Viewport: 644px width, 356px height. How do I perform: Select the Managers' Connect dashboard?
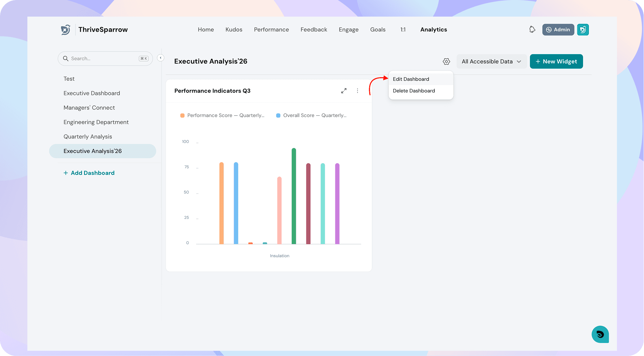pyautogui.click(x=89, y=108)
